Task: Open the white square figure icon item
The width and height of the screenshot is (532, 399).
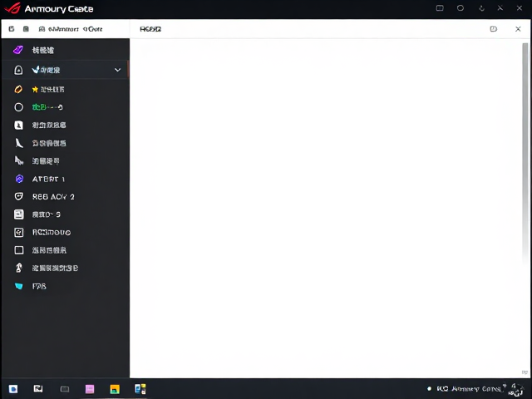Action: (65, 126)
